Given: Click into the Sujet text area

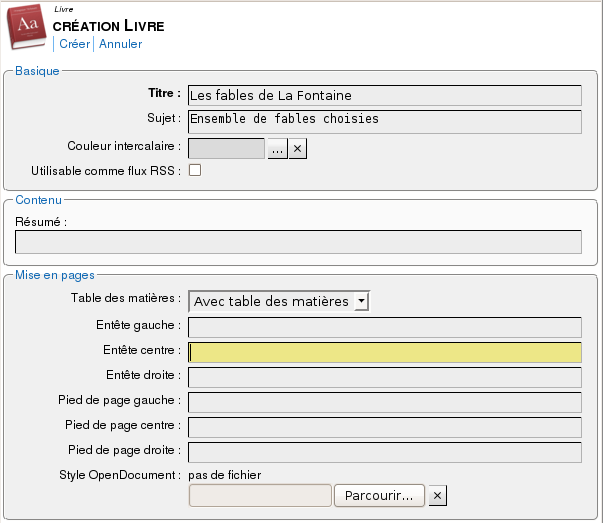Looking at the screenshot, I should [385, 122].
